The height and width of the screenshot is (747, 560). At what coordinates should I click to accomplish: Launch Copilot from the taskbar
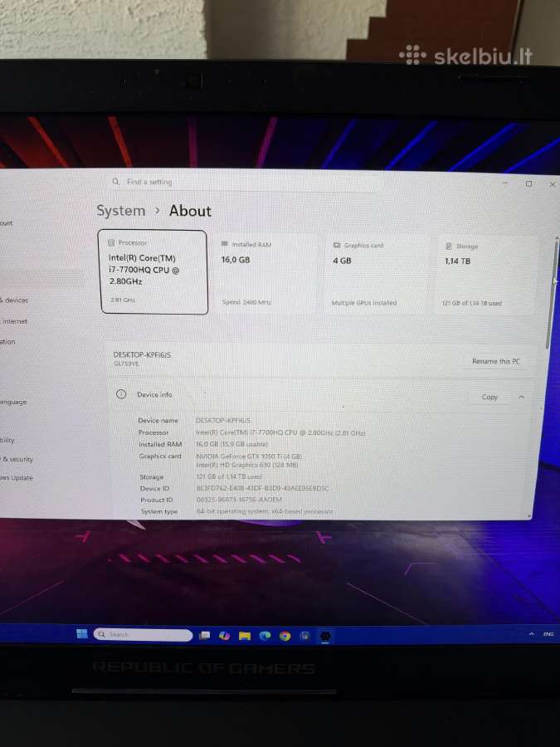pos(224,636)
